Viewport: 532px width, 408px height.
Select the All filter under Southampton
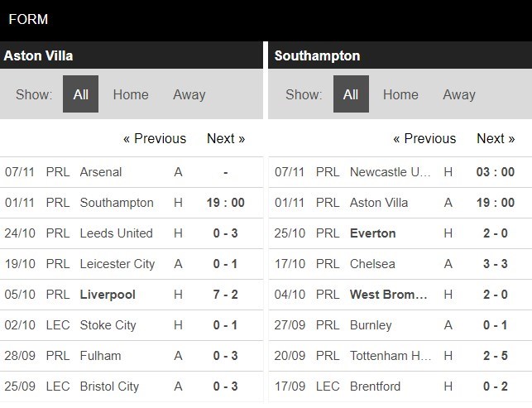click(351, 94)
